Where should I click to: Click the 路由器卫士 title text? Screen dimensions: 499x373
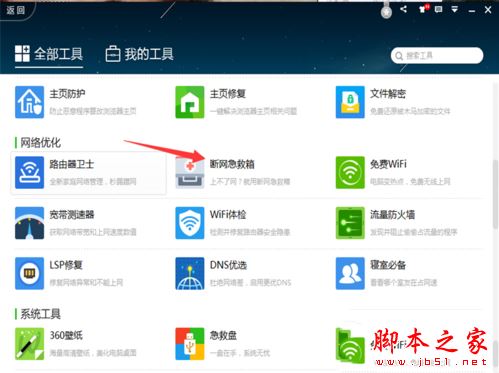tap(72, 164)
